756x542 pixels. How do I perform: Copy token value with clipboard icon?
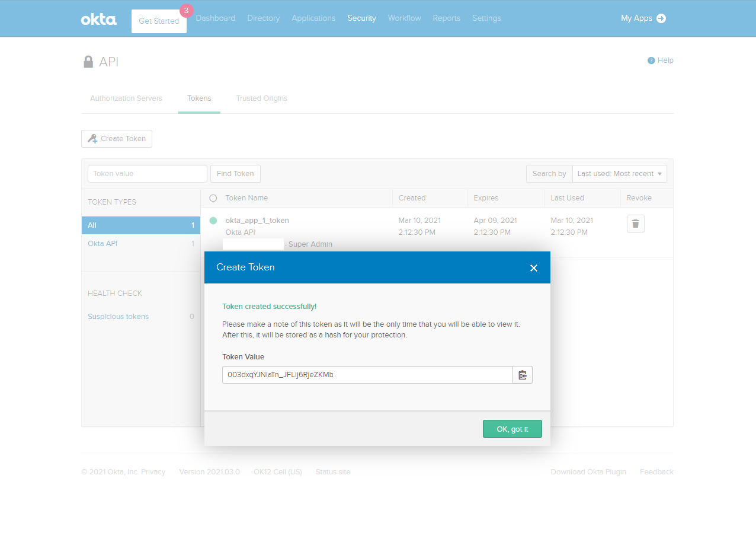(x=522, y=375)
